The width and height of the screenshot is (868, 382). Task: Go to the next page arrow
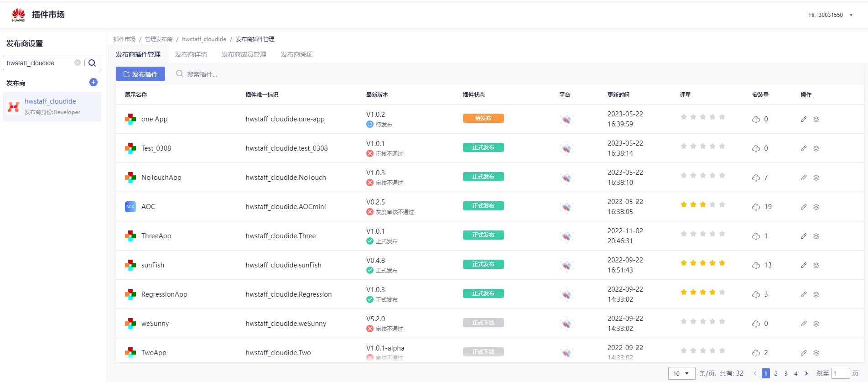click(806, 373)
